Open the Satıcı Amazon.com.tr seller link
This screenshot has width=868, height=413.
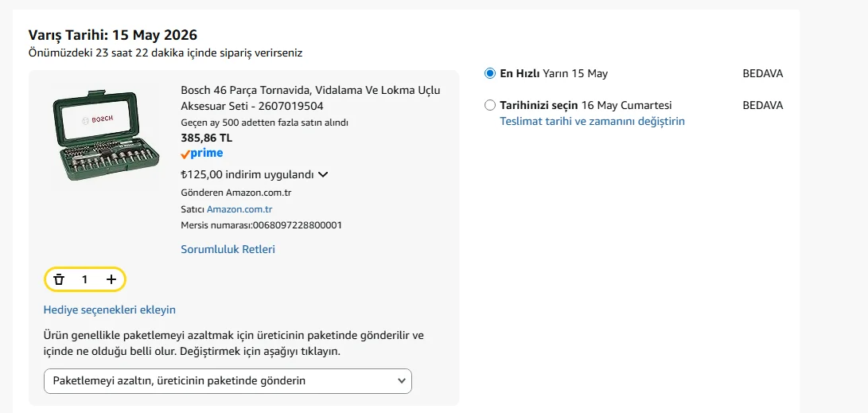click(239, 209)
